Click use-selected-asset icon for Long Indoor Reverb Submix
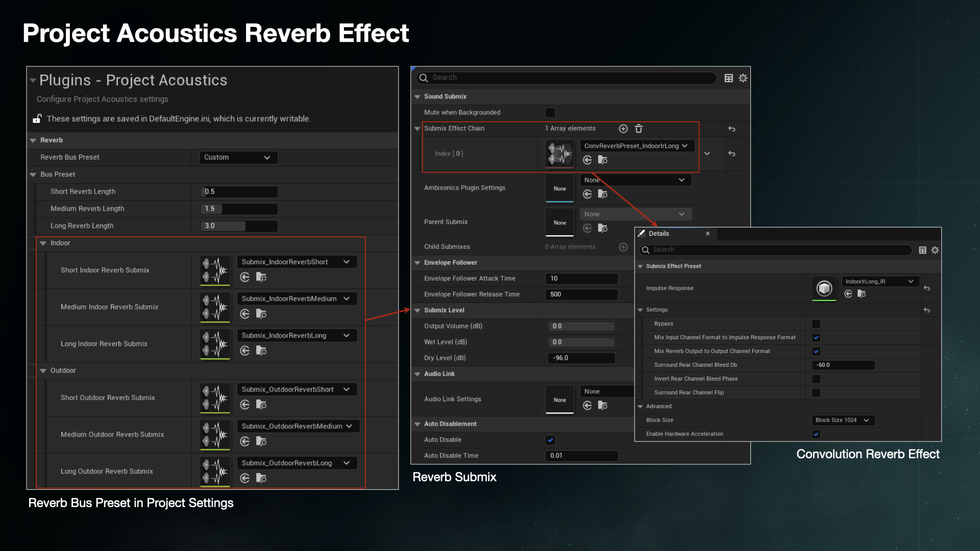Viewport: 980px width, 551px height. click(245, 350)
